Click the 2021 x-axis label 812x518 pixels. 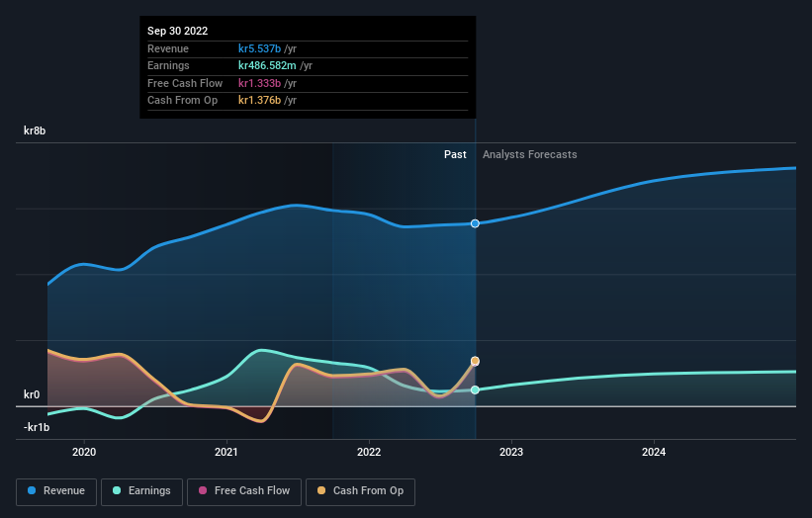tap(226, 452)
